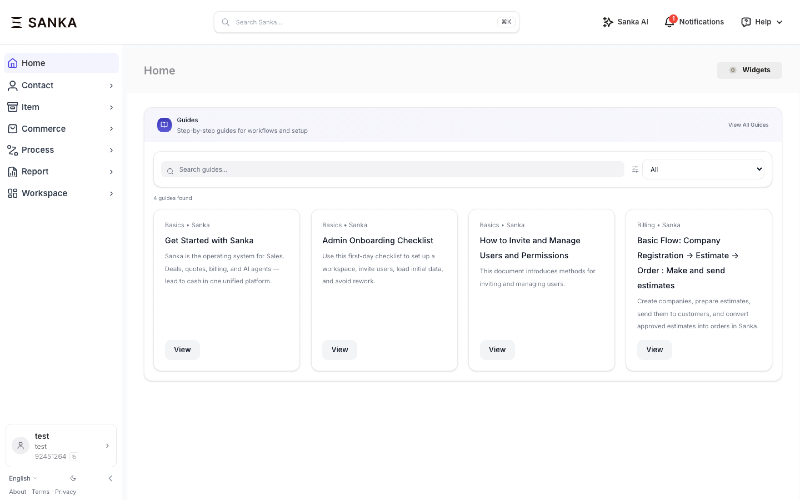This screenshot has height=500, width=800.
Task: Click the magnifier icon in the top search bar
Action: 225,22
